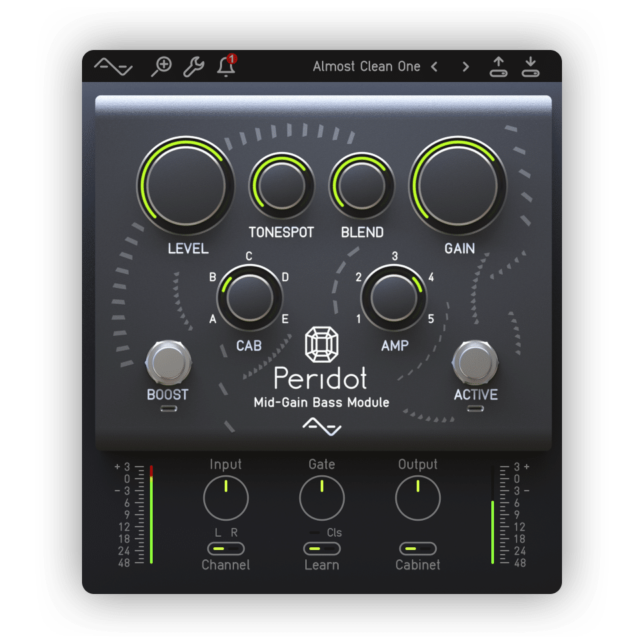This screenshot has width=644, height=644.
Task: Open the wrench settings icon
Action: (193, 67)
